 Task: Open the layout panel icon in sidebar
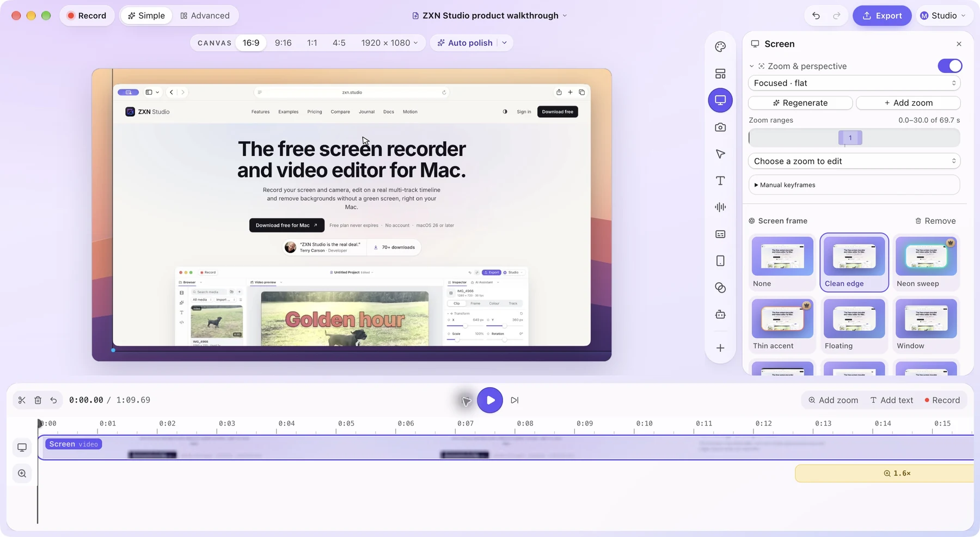pyautogui.click(x=720, y=74)
